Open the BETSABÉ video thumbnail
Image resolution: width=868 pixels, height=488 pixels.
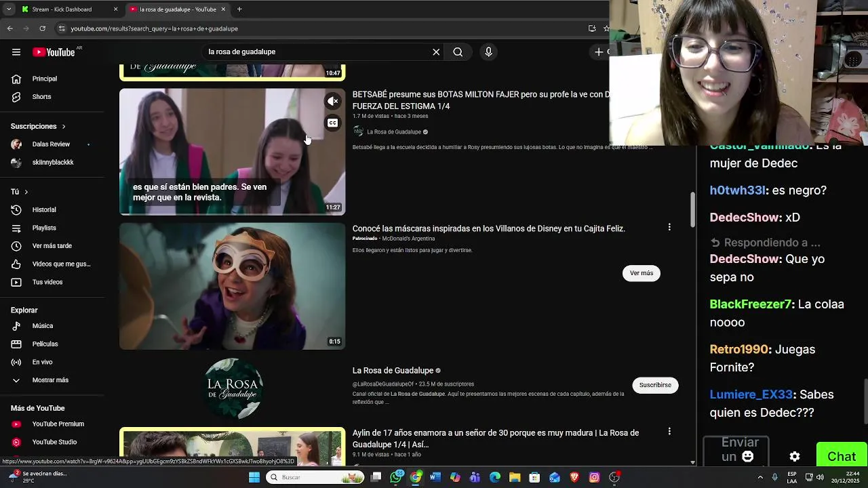pos(232,151)
